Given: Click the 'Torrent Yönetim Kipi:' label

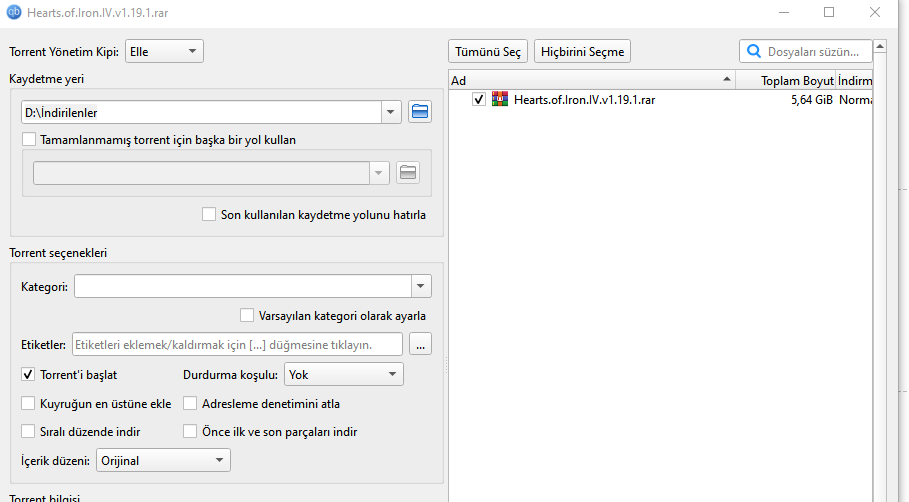Looking at the screenshot, I should pyautogui.click(x=64, y=52).
